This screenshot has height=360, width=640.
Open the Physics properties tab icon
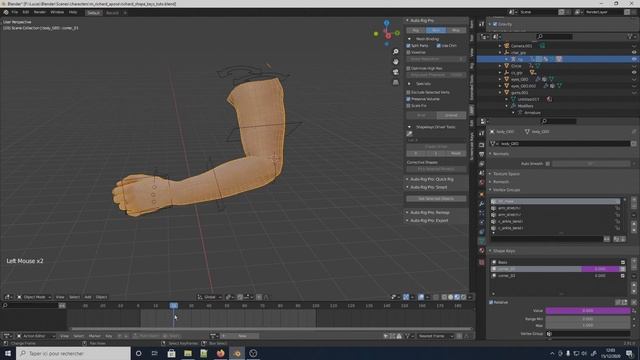482,222
